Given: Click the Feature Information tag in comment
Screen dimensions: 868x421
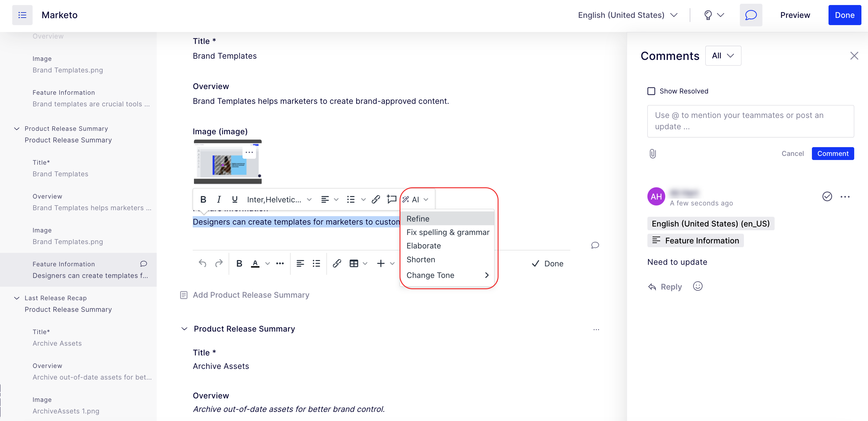Looking at the screenshot, I should click(x=695, y=241).
